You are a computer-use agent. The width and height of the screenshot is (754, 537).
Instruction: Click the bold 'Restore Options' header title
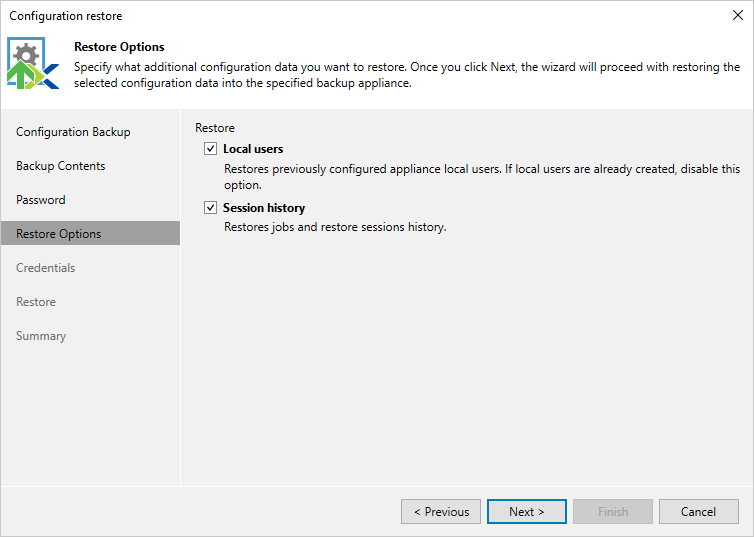click(119, 47)
